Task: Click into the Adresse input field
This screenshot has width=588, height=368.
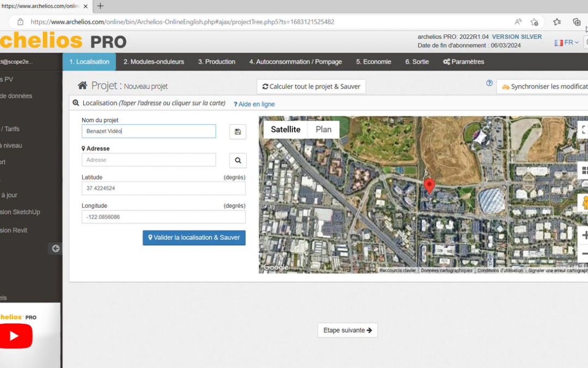Action: 149,160
